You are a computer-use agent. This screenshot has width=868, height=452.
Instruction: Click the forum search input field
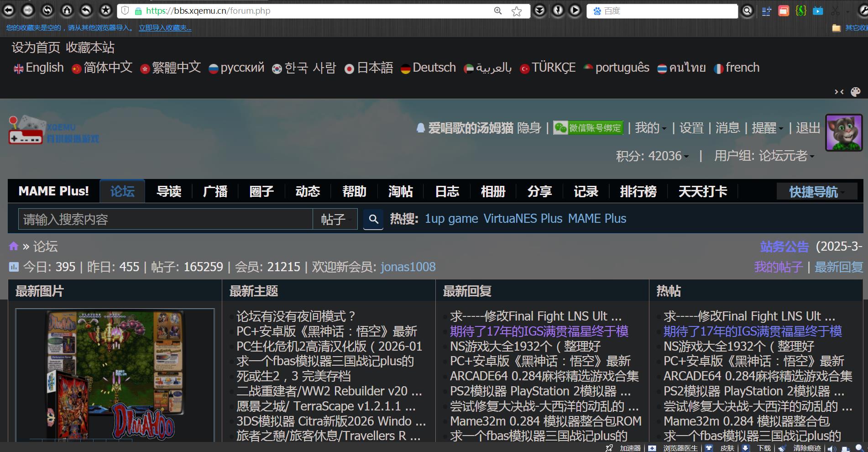[165, 220]
